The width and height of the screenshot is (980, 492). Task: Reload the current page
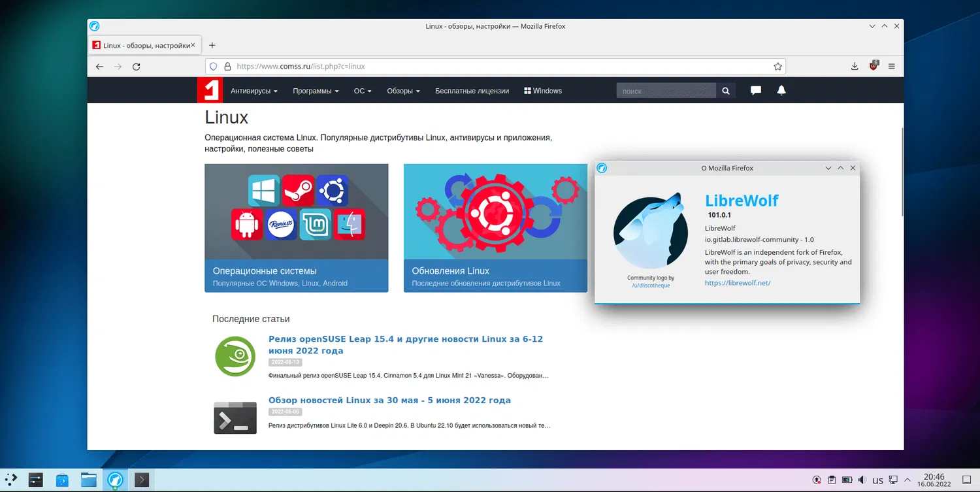(x=136, y=67)
